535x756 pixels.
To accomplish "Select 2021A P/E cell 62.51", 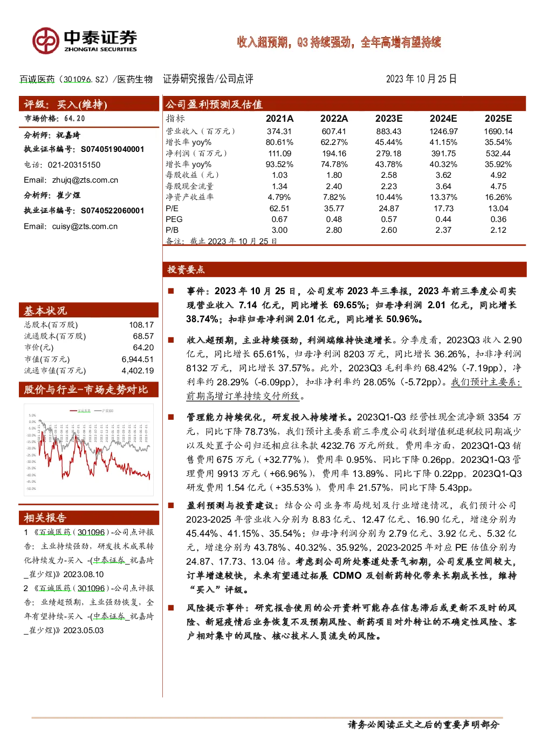I will coord(279,209).
